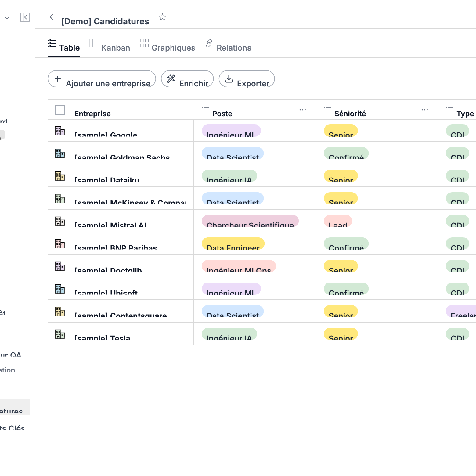Viewport: 476px width, 476px height.
Task: Click the Dataiku building icon
Action: pyautogui.click(x=60, y=176)
